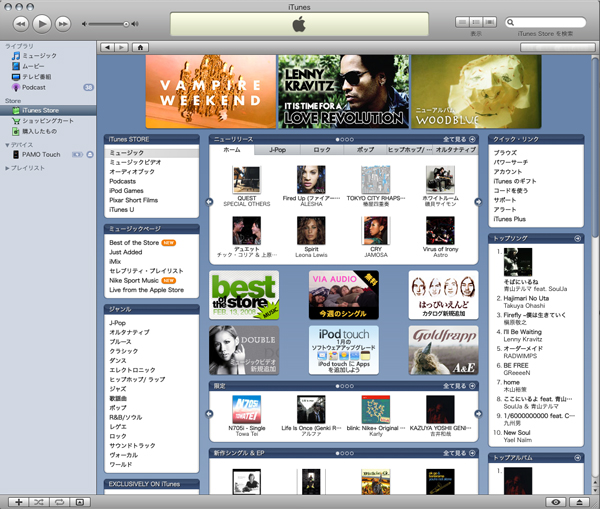Switch to Cover Flow view button
This screenshot has height=509, width=600.
[x=490, y=22]
